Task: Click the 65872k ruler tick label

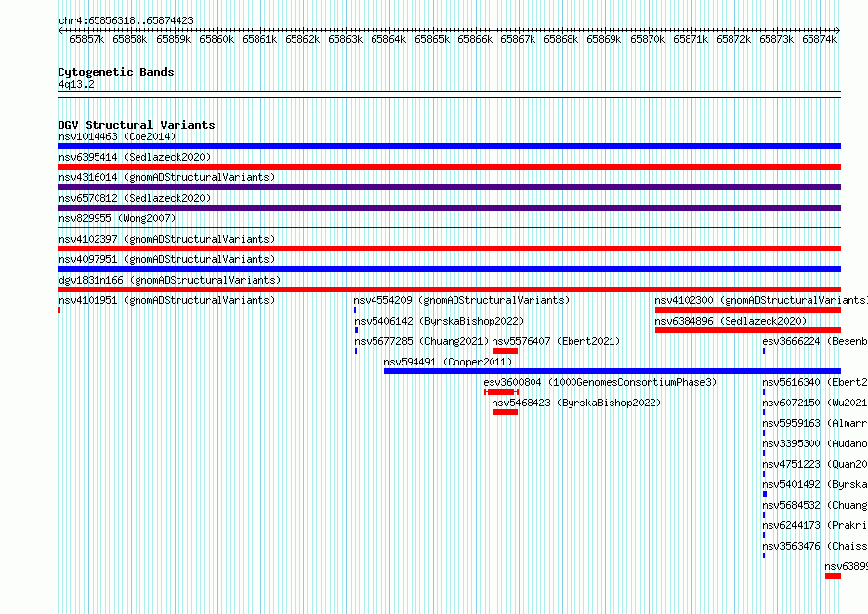Action: pos(733,39)
